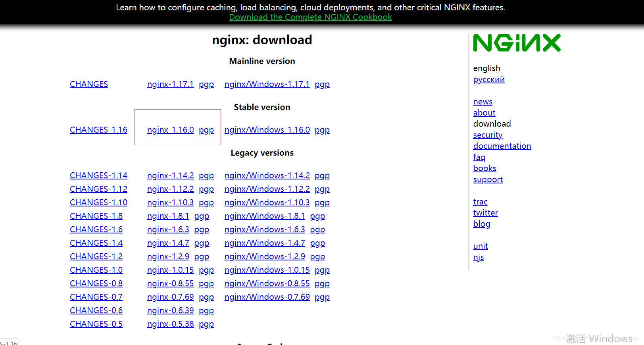
Task: Download nginx/Windows-0.8.55
Action: pos(267,283)
